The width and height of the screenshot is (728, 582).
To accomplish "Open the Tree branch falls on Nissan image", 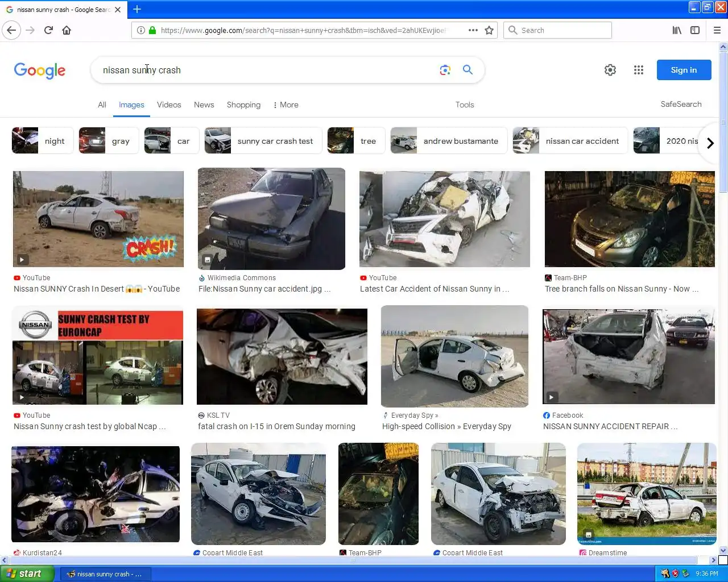I will tap(630, 219).
